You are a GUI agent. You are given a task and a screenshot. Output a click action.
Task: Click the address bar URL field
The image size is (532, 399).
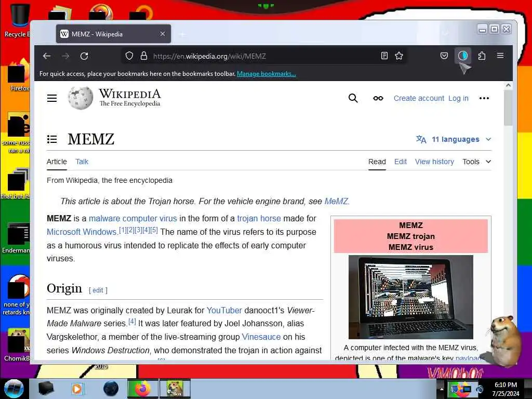(x=264, y=56)
